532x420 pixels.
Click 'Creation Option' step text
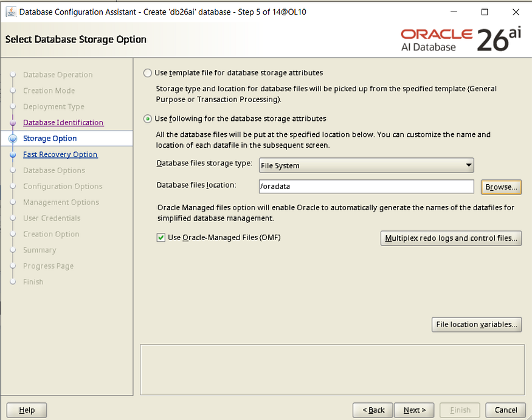[x=51, y=234]
